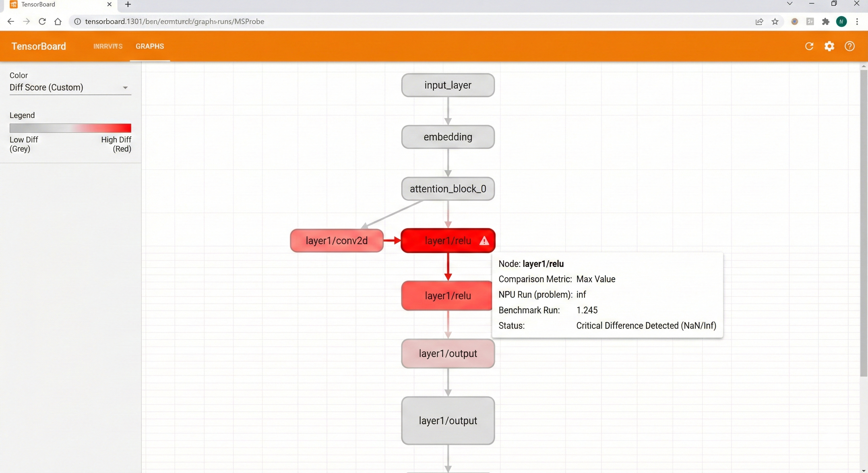Bookmark this page with the star icon
This screenshot has width=868, height=473.
[x=775, y=22]
